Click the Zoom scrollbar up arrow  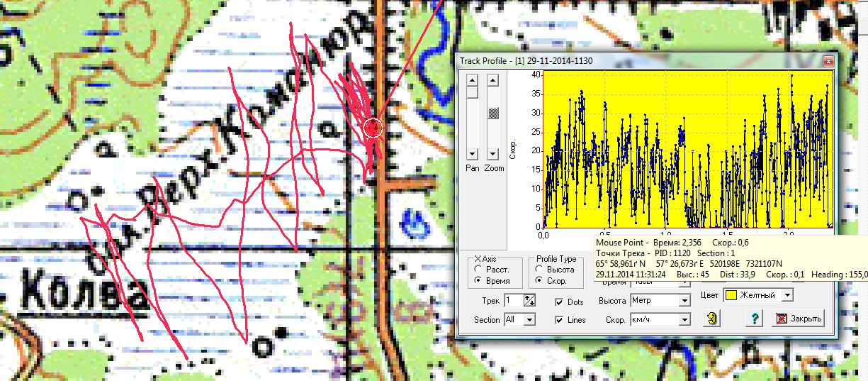pyautogui.click(x=494, y=80)
